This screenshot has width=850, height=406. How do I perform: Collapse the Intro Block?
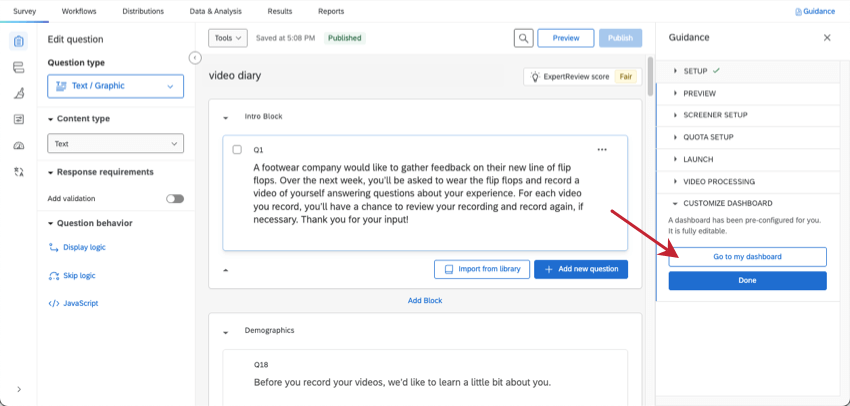[226, 117]
